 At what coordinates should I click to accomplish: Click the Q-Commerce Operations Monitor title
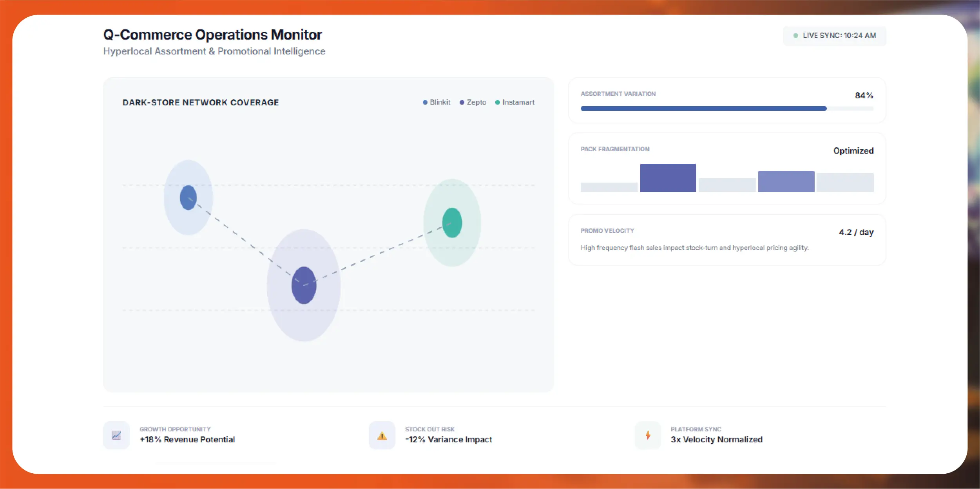point(212,35)
